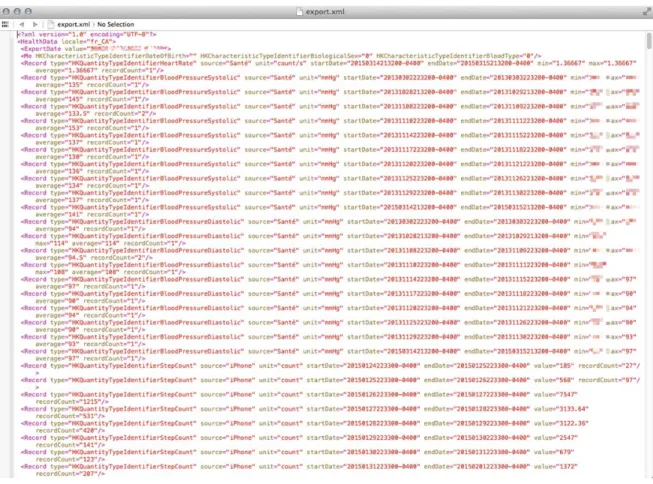This screenshot has height=484, width=653.
Task: Open the related items grid menu
Action: (5, 24)
